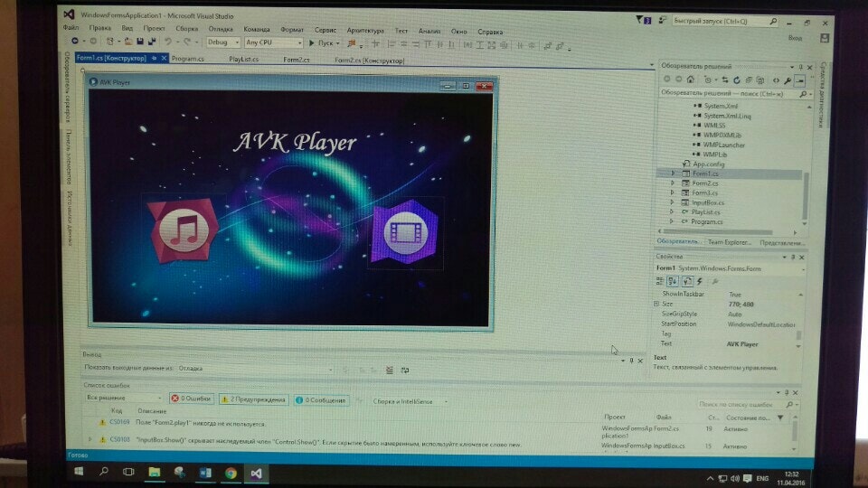Click the notifications flag icon in title bar
Viewport: 868px width, 488px height.
click(642, 21)
